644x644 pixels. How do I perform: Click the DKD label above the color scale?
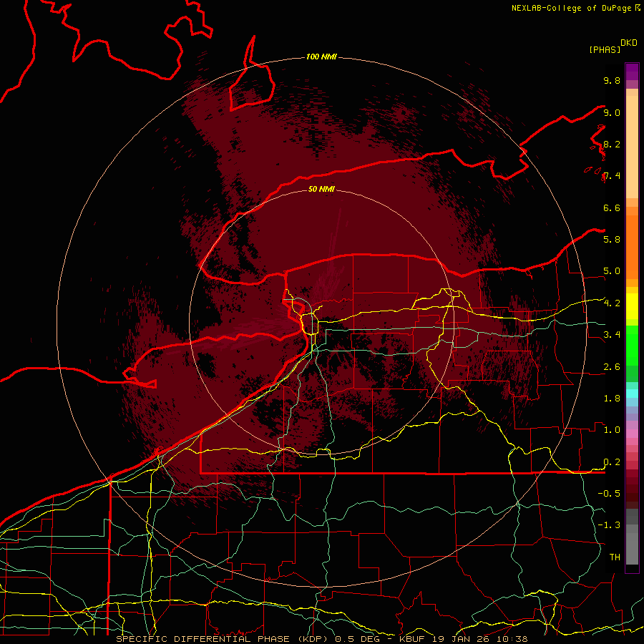(629, 42)
